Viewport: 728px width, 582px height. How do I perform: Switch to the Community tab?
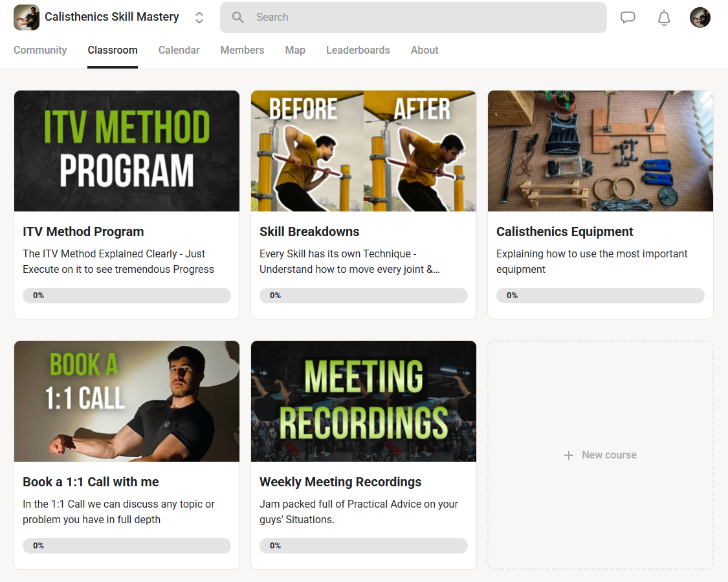pyautogui.click(x=40, y=50)
